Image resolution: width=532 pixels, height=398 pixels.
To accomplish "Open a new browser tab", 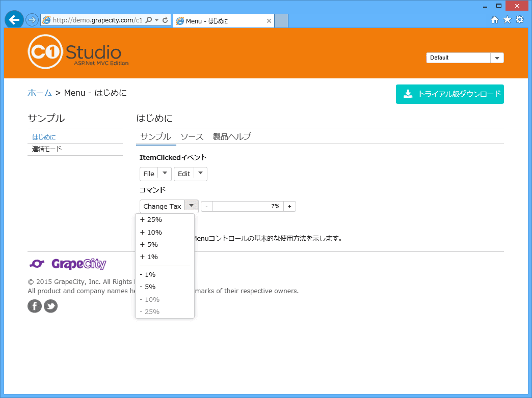I will 281,21.
